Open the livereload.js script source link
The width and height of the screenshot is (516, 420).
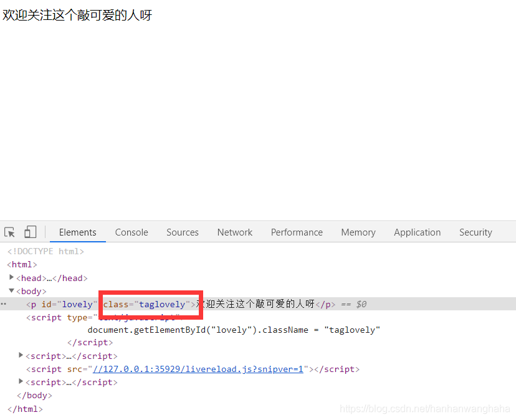198,370
